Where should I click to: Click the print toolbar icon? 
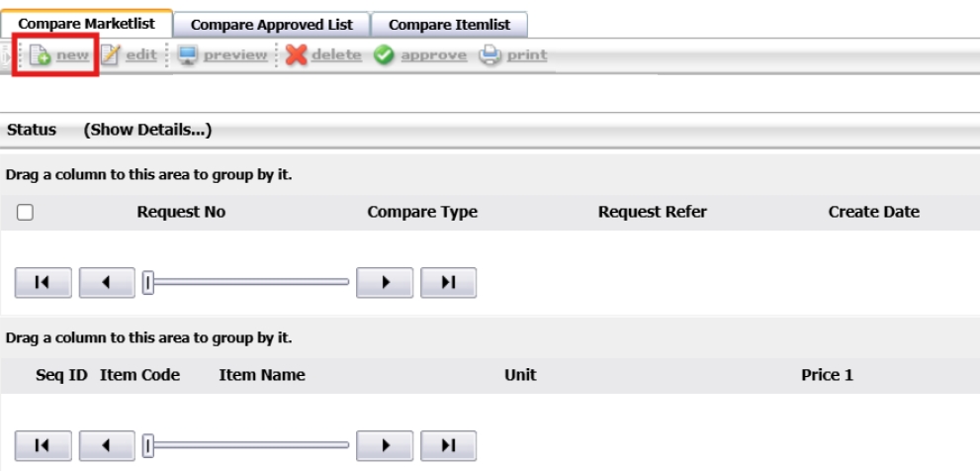click(x=490, y=55)
